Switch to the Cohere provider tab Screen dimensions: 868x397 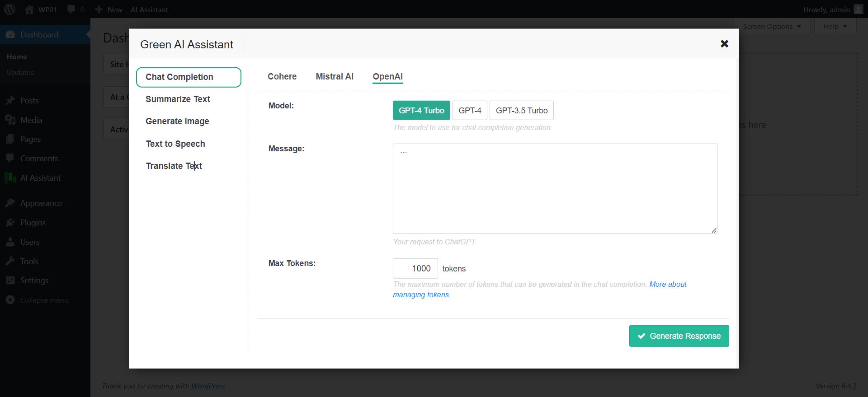(282, 77)
